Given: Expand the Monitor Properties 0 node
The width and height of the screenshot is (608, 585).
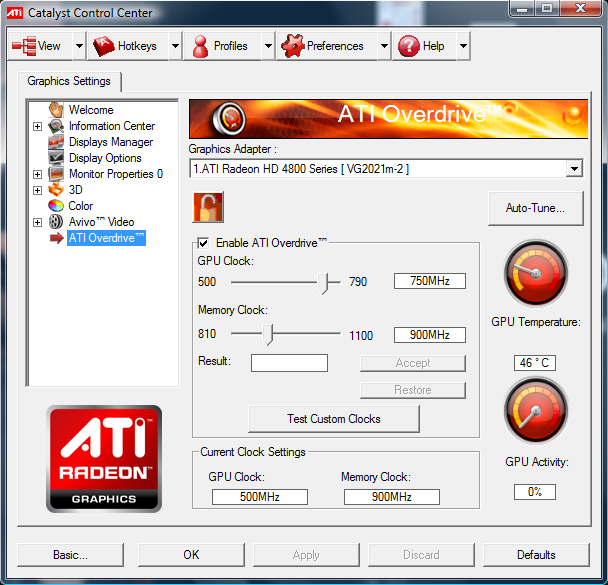Looking at the screenshot, I should (38, 174).
